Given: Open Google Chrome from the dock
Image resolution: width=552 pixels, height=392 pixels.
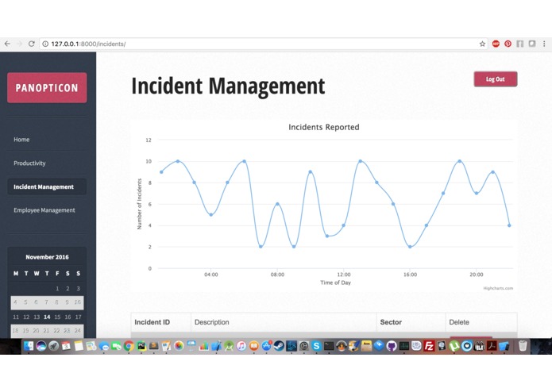Looking at the screenshot, I should 129,346.
